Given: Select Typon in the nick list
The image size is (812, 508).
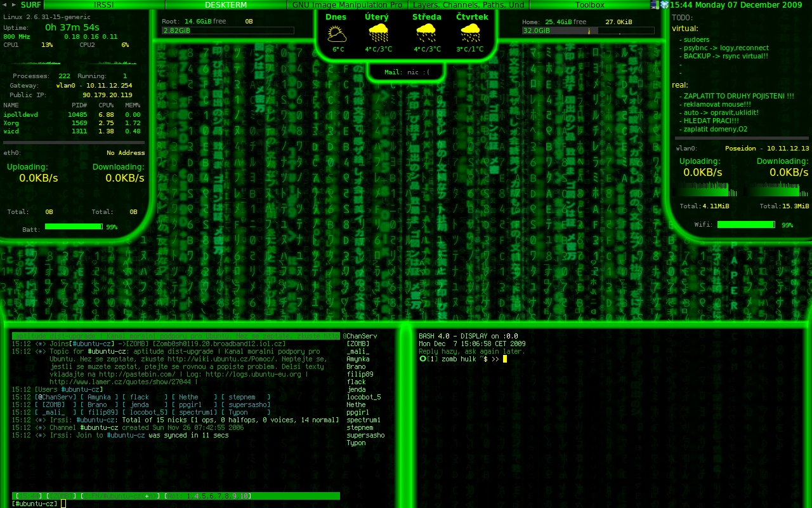Looking at the screenshot, I should (356, 443).
